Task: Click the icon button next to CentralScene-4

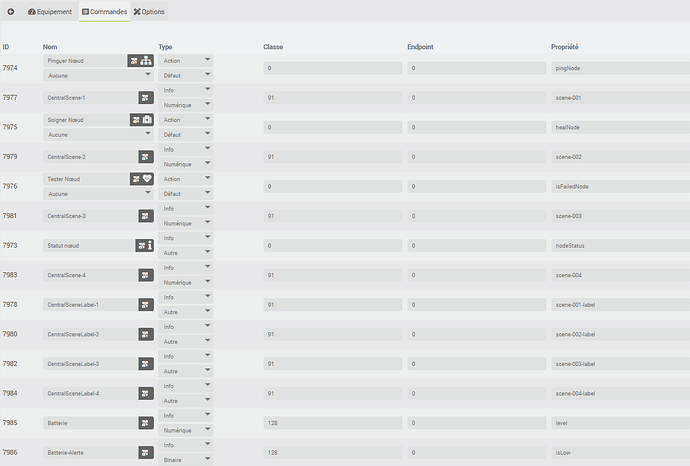Action: click(x=145, y=275)
